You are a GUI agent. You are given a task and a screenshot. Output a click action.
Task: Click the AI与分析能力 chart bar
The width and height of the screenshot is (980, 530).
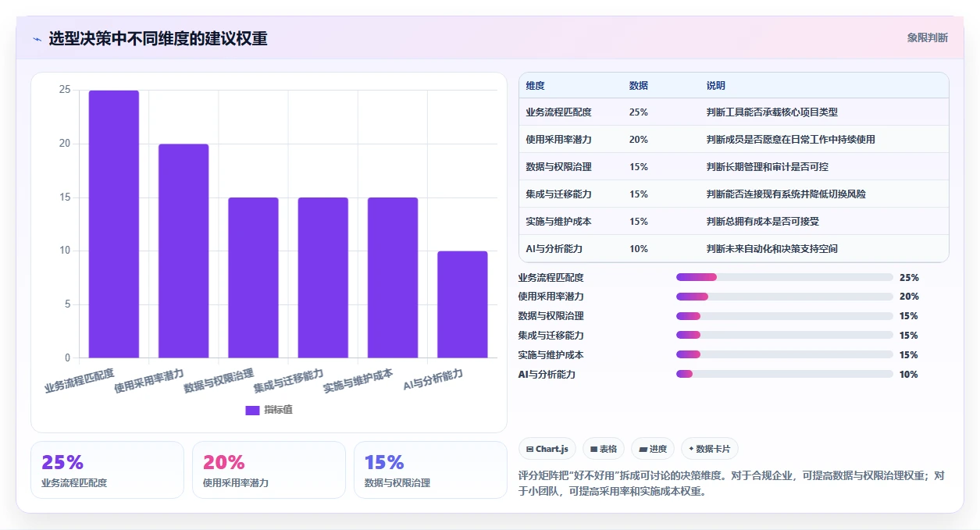(x=462, y=304)
